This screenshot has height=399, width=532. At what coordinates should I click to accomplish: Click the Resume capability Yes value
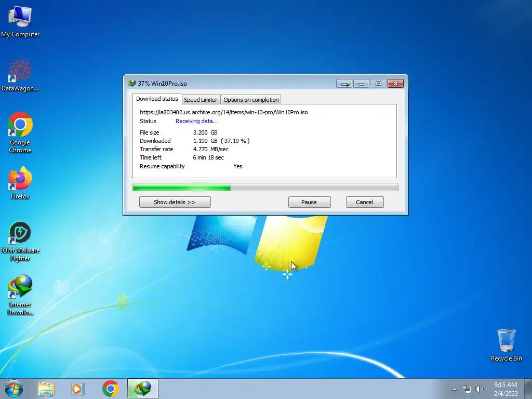(238, 166)
